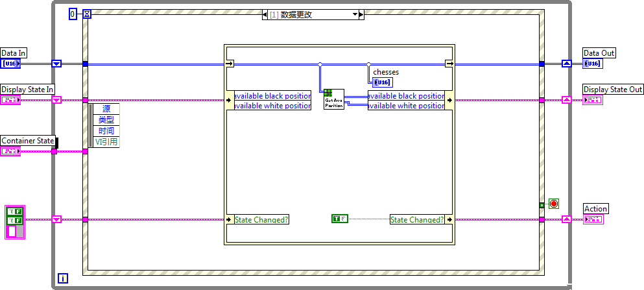
Task: Select the Data In U16 terminal
Action: 10,64
